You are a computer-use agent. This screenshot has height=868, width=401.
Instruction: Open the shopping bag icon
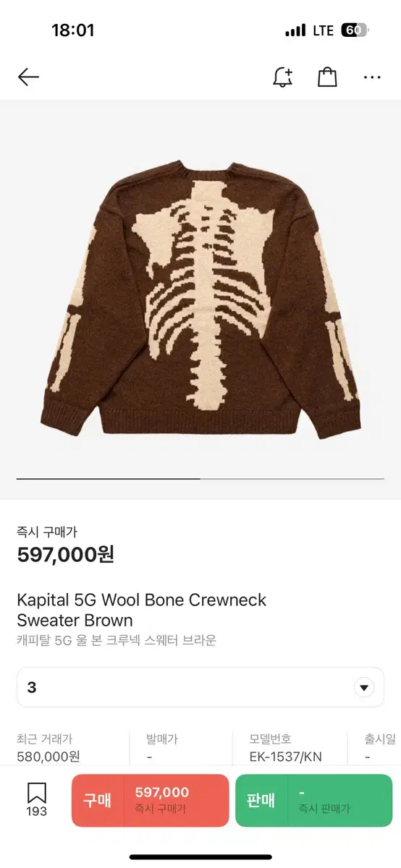327,77
